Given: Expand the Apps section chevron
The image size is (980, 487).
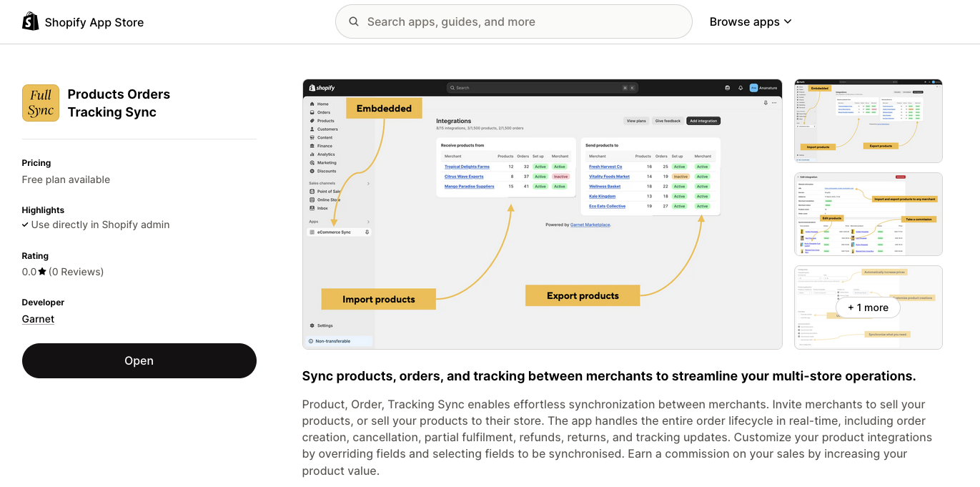Looking at the screenshot, I should coord(368,222).
